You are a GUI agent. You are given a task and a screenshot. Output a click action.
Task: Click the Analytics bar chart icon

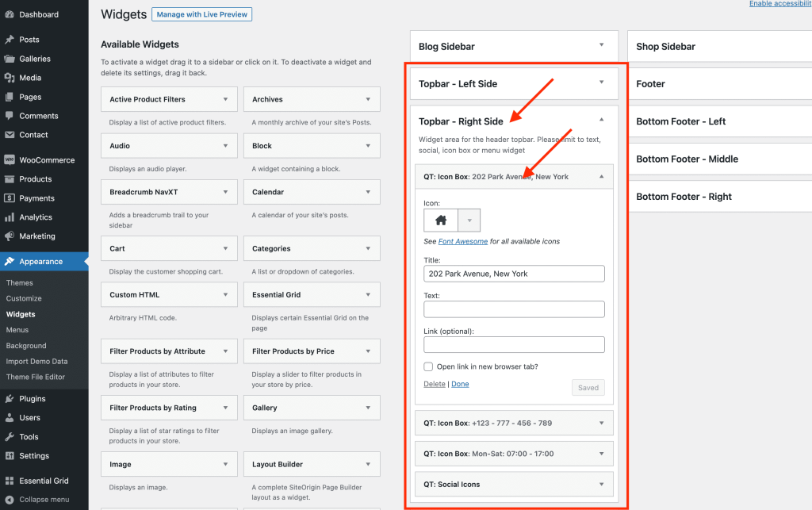tap(10, 217)
